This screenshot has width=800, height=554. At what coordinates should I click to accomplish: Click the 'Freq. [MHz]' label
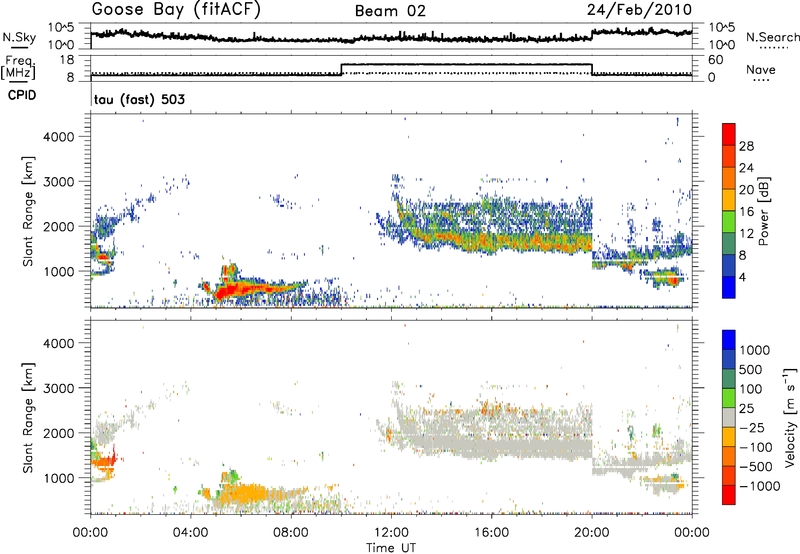(19, 67)
